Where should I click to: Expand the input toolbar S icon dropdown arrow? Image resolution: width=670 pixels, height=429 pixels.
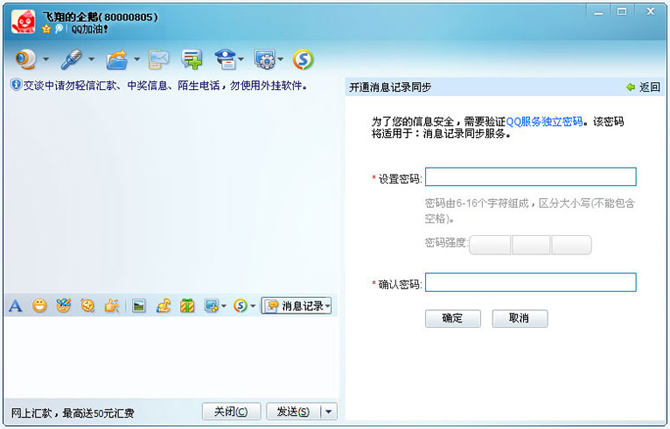point(253,306)
